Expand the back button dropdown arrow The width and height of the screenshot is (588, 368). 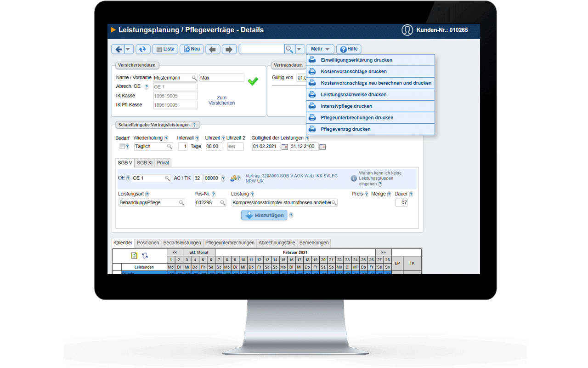click(129, 49)
